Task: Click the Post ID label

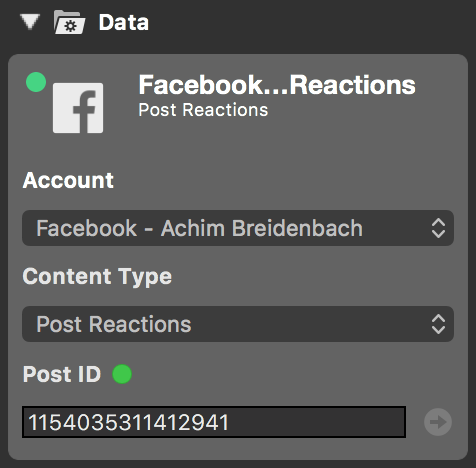Action: 62,374
